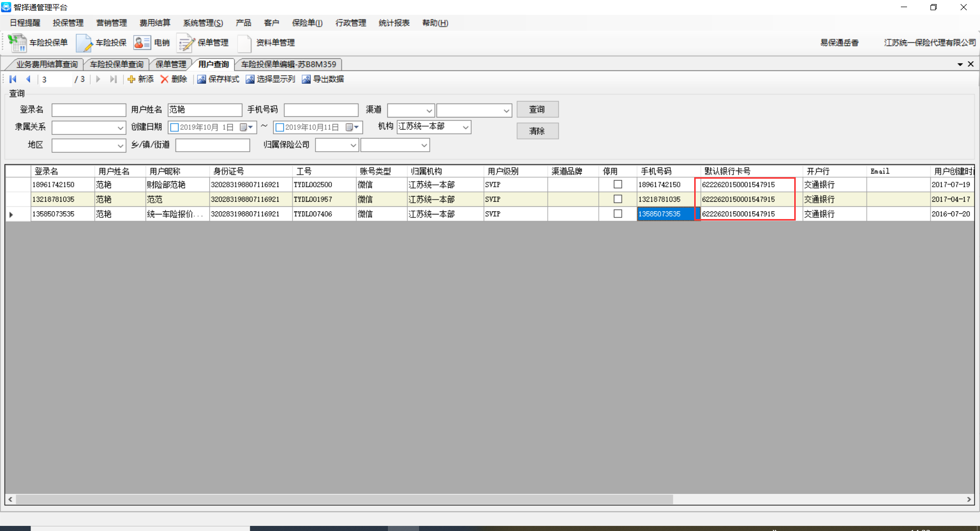The image size is (980, 531).
Task: Expand the 地区 dropdown
Action: coord(120,146)
